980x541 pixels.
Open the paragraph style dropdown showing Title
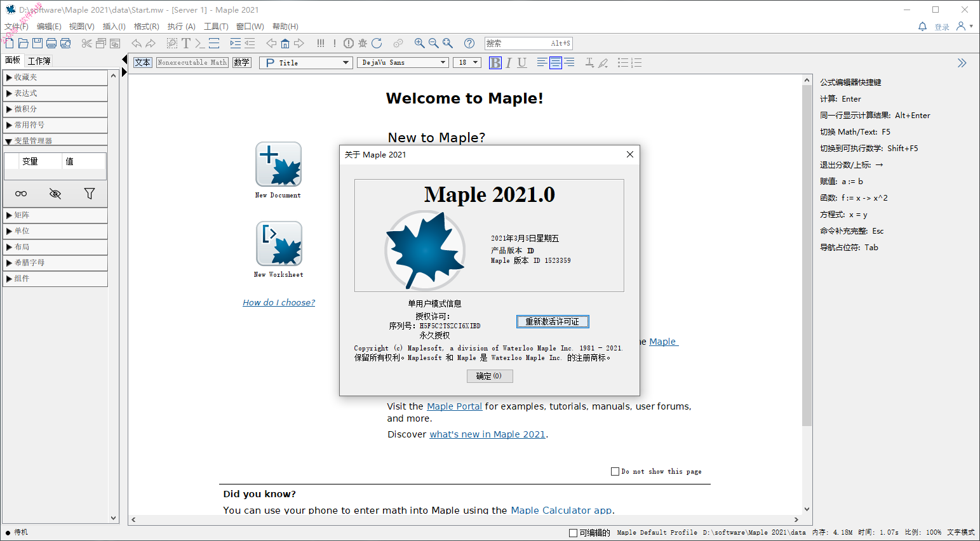pyautogui.click(x=305, y=63)
